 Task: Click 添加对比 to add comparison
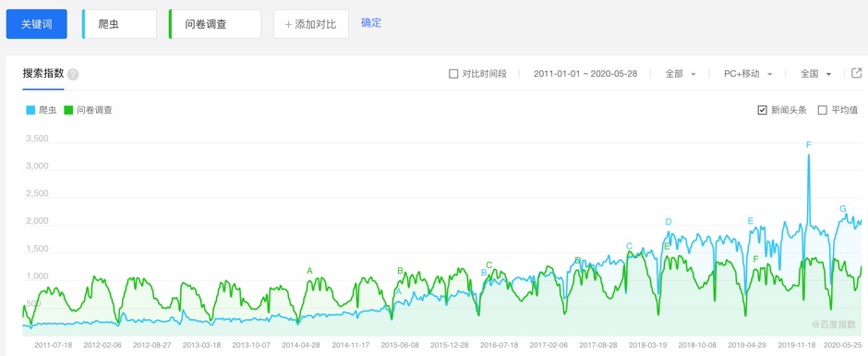tap(311, 24)
